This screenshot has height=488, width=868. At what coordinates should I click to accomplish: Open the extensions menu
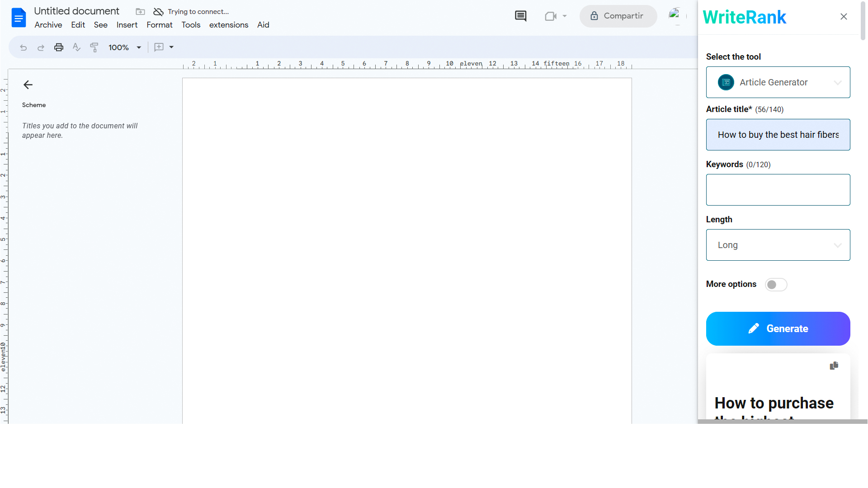229,25
